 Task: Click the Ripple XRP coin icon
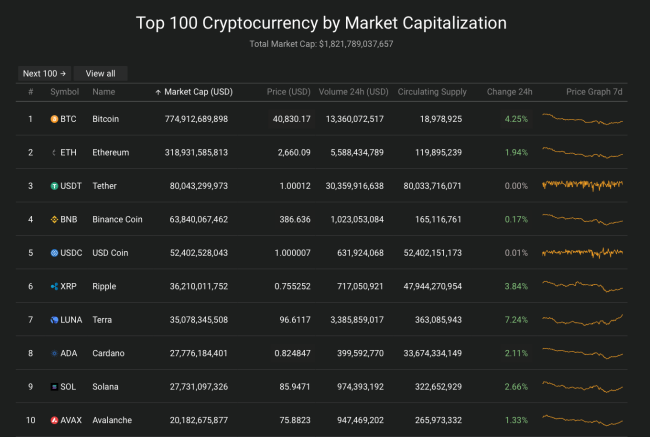click(54, 286)
